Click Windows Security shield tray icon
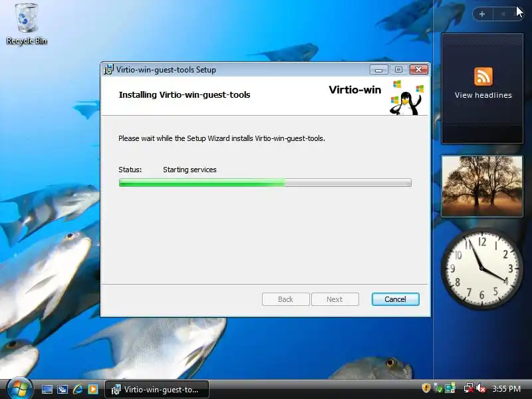The height and width of the screenshot is (399, 532). pos(426,388)
